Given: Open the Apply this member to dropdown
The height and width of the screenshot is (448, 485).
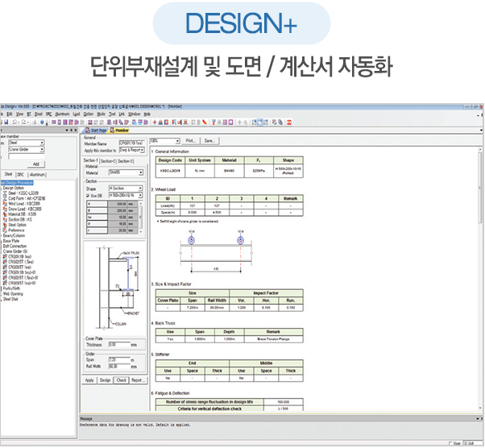Looking at the screenshot, I should point(143,150).
